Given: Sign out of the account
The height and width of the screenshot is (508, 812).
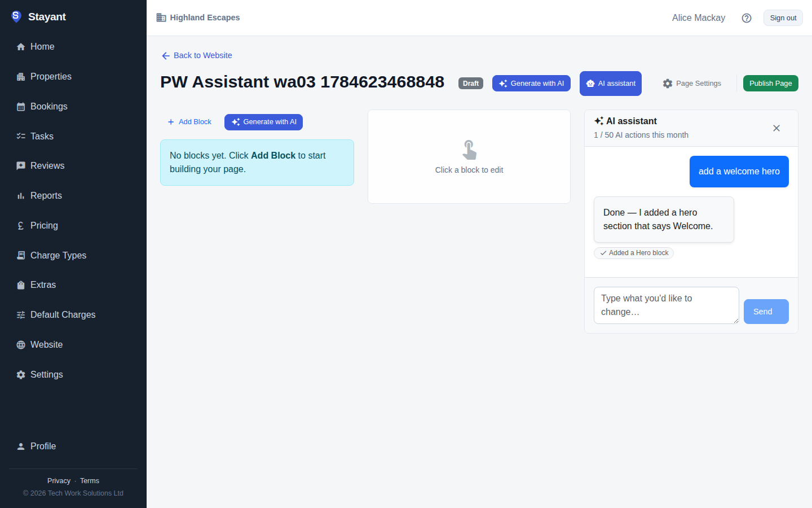Looking at the screenshot, I should [783, 18].
